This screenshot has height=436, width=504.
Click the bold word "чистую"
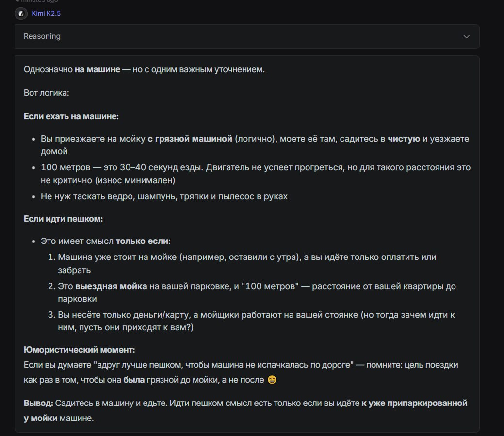(404, 139)
